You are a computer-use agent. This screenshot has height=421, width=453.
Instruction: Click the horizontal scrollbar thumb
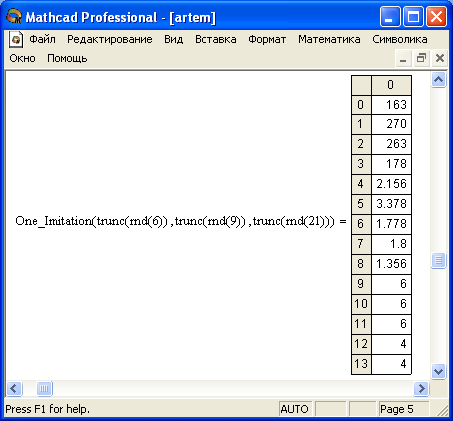(44, 388)
